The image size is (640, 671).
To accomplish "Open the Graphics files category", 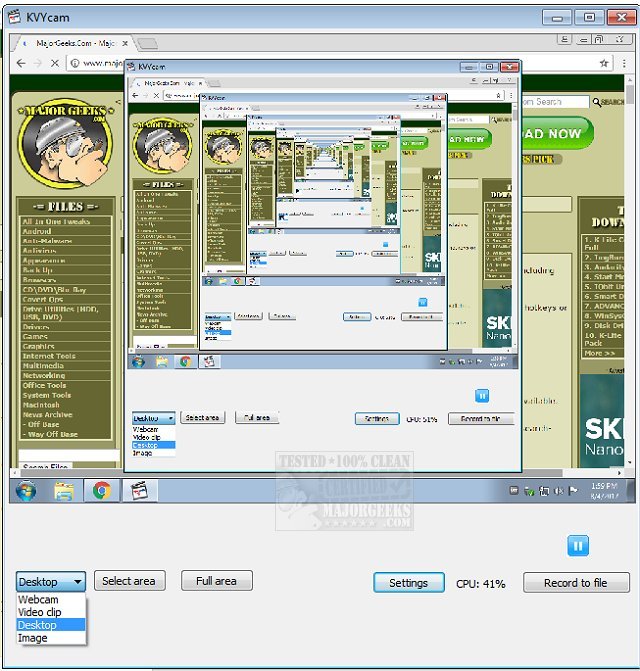I will (39, 346).
